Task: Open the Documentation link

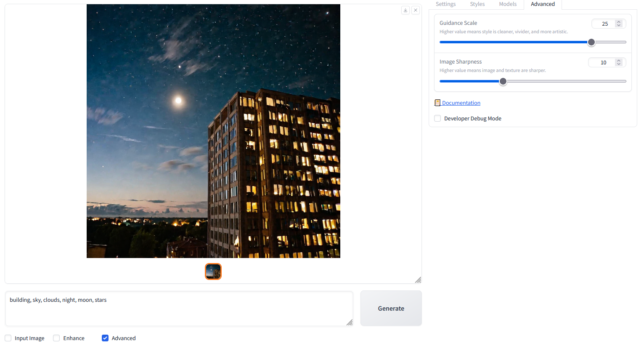Action: click(461, 103)
